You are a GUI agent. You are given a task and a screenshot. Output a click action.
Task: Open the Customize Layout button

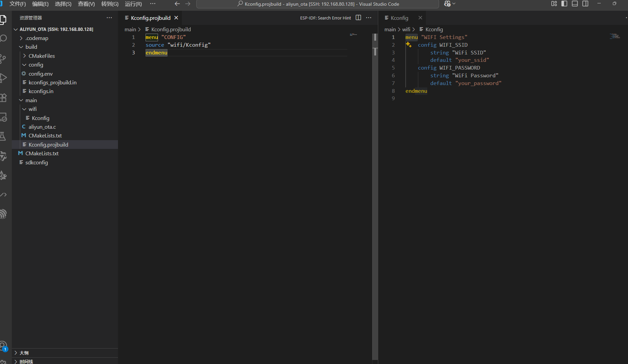(554, 4)
